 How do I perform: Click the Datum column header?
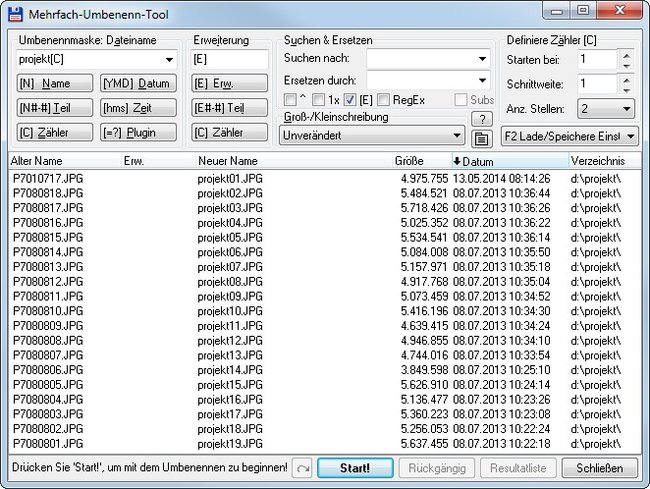(510, 161)
